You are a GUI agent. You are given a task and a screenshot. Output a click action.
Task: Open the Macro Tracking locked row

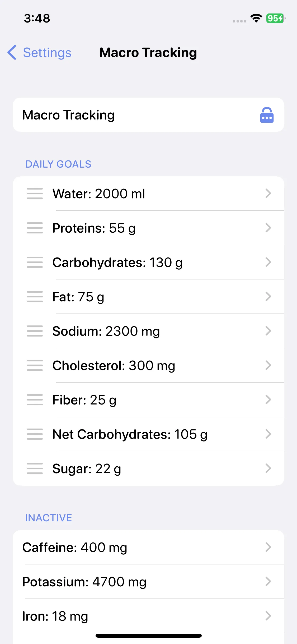click(148, 115)
